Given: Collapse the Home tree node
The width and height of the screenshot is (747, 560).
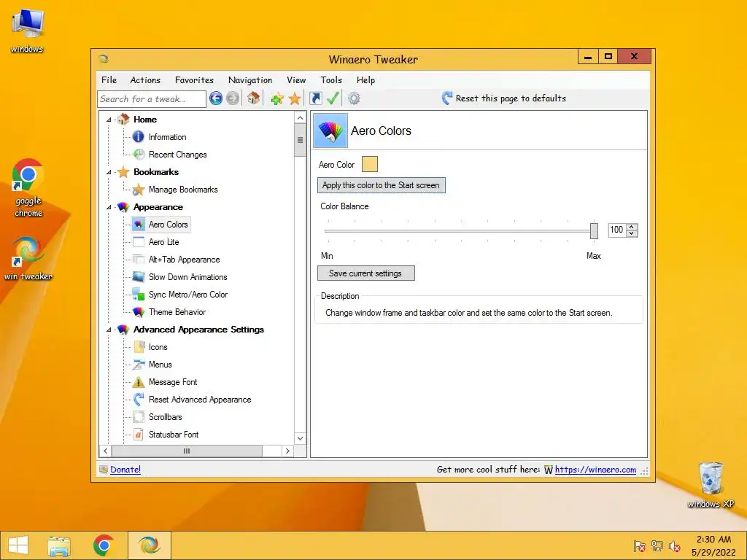Looking at the screenshot, I should pyautogui.click(x=109, y=120).
